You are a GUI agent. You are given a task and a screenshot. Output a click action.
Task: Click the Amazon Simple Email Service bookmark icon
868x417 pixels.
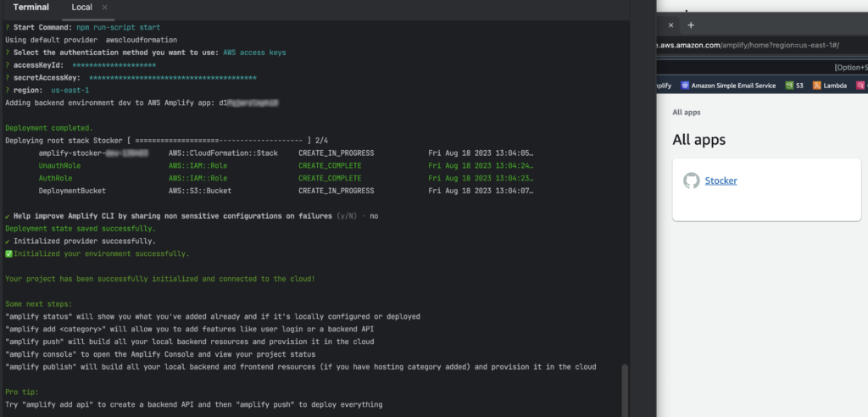click(x=684, y=86)
